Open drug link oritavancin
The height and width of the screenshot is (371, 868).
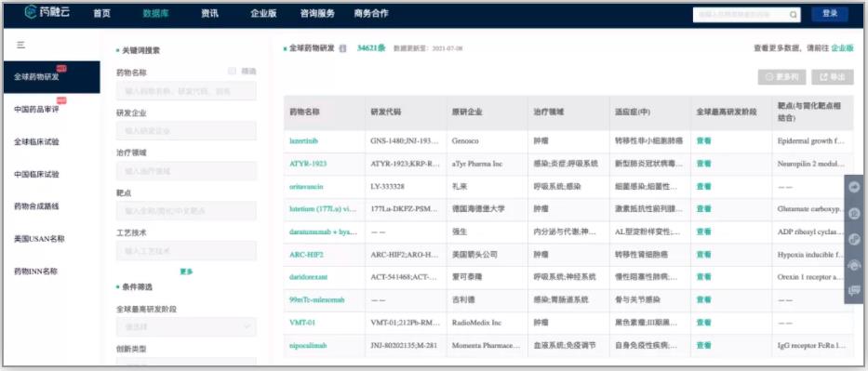[x=306, y=186]
